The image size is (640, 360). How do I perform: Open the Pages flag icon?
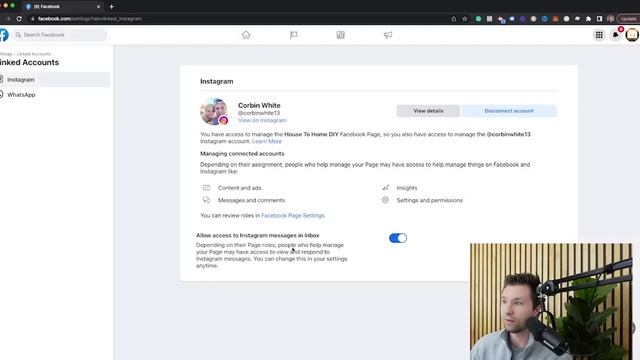coord(293,35)
